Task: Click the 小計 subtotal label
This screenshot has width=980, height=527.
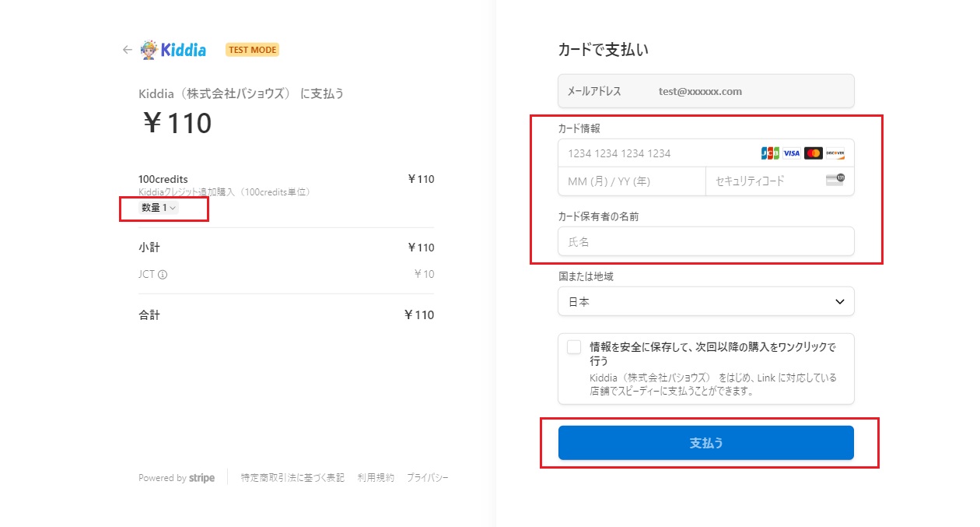Action: [149, 248]
